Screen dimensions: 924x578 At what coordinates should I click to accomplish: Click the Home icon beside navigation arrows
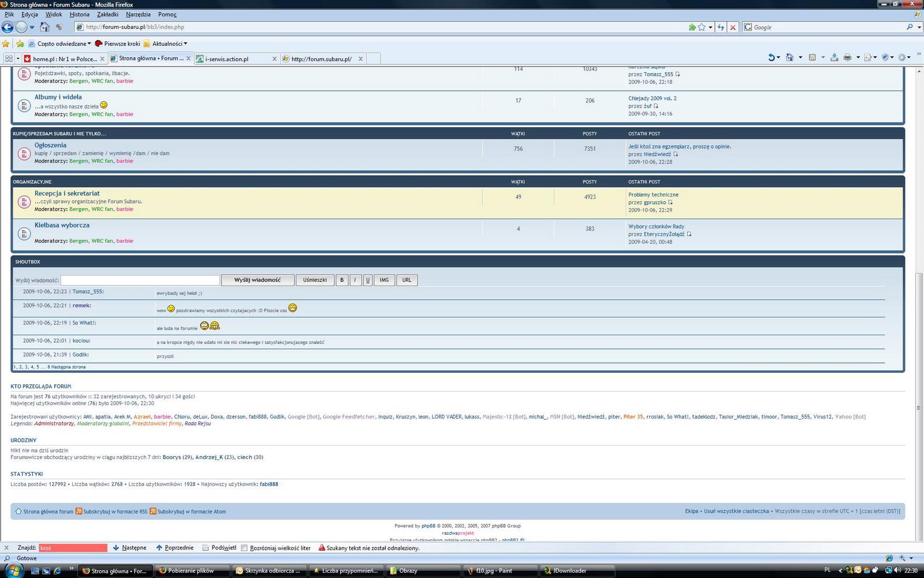click(45, 27)
